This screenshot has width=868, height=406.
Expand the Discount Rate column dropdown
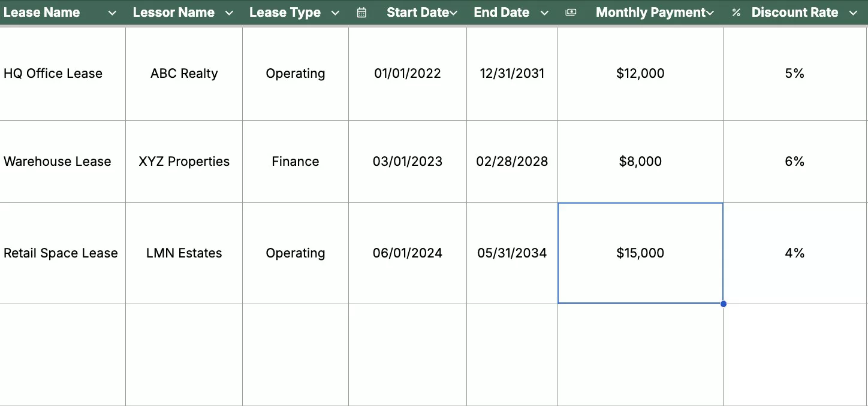[853, 13]
